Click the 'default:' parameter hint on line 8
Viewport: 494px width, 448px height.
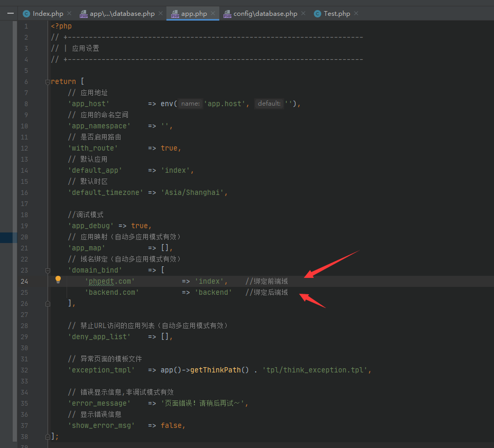(269, 104)
